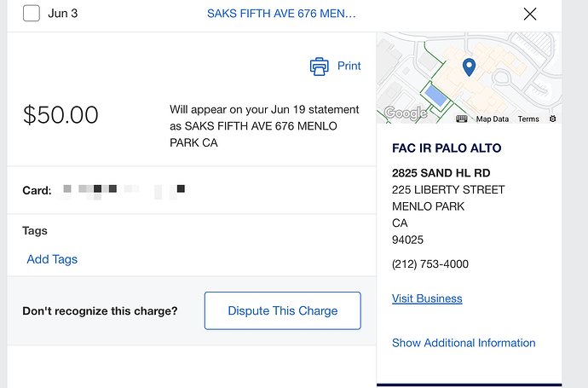Close the transaction details panel
The image size is (588, 388).
[530, 14]
